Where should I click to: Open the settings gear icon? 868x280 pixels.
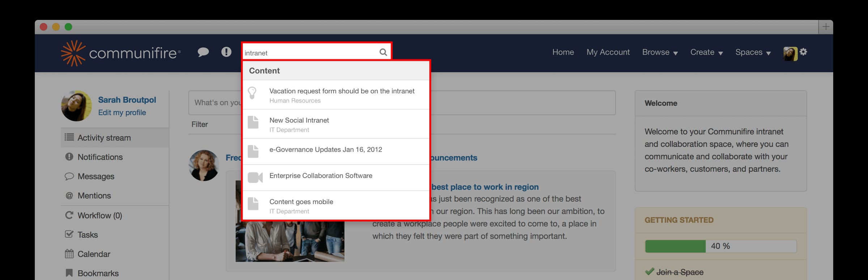tap(803, 52)
